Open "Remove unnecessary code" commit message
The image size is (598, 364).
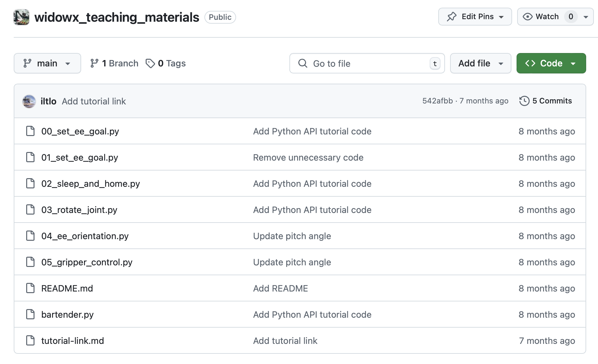pyautogui.click(x=308, y=157)
